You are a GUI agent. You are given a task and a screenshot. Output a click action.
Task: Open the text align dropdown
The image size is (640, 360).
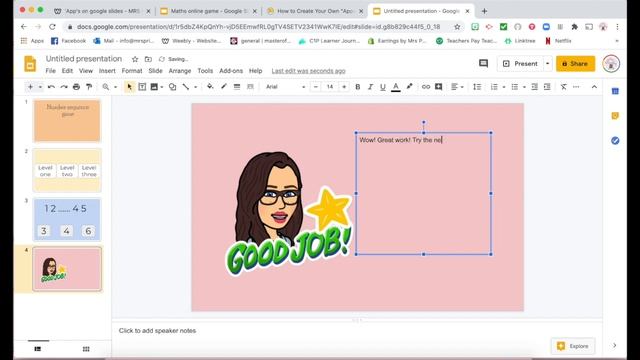(x=457, y=87)
